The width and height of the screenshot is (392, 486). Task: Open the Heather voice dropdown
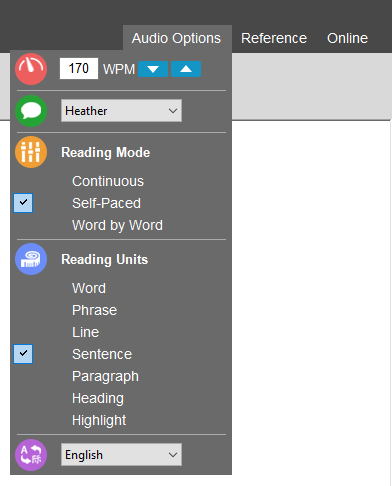click(x=121, y=111)
